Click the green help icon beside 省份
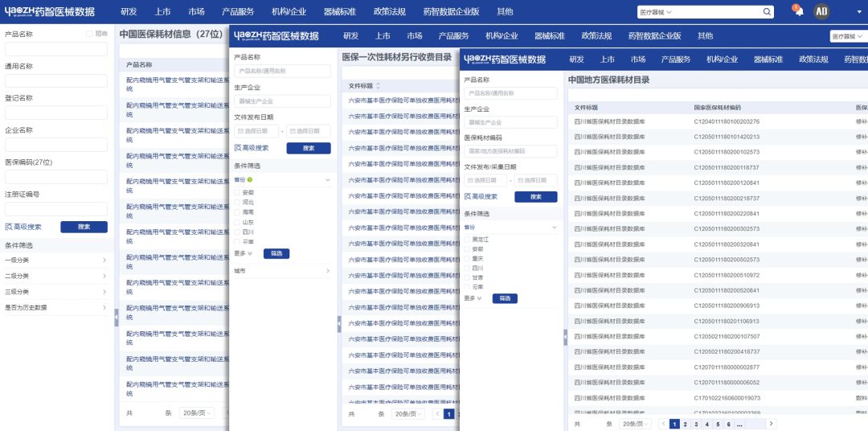Screen dimensions: 868x431 pyautogui.click(x=250, y=179)
